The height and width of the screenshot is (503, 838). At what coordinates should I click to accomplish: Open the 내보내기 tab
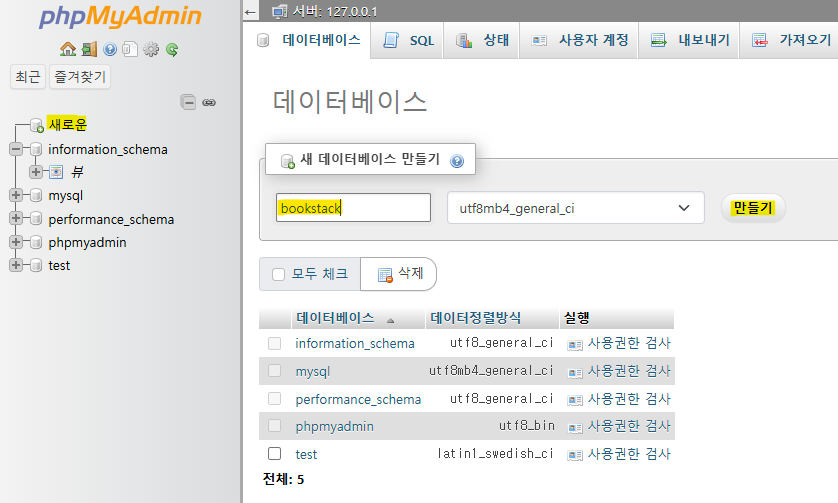[690, 40]
